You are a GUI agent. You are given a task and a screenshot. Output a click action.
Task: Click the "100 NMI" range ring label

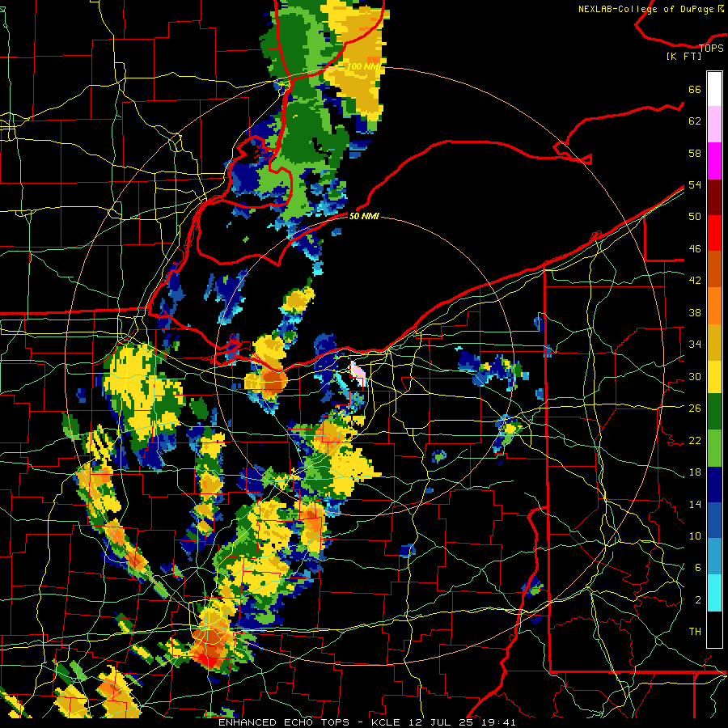(x=363, y=67)
